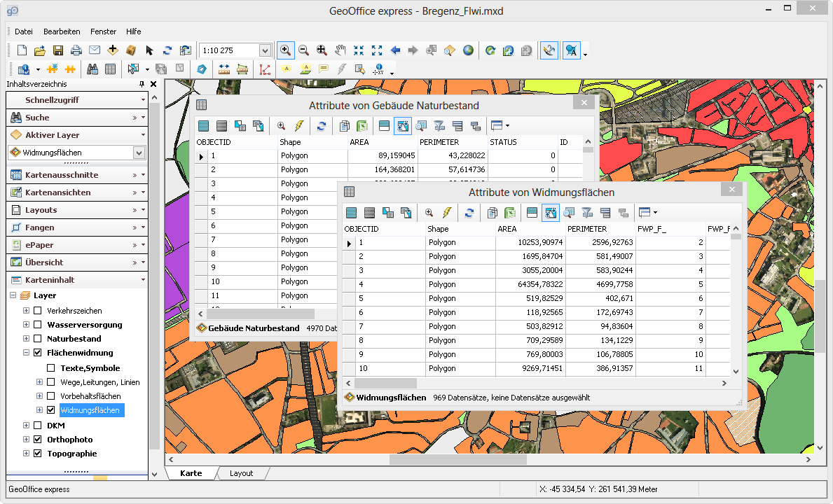Enable the Verkehrszeichen layer checkbox
Viewport: 833px width, 504px height.
(x=38, y=311)
